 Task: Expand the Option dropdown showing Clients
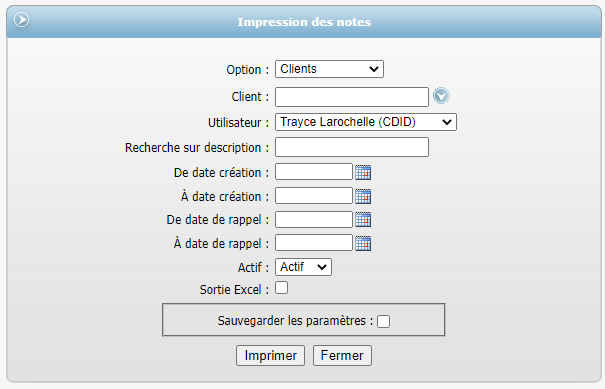tap(329, 69)
